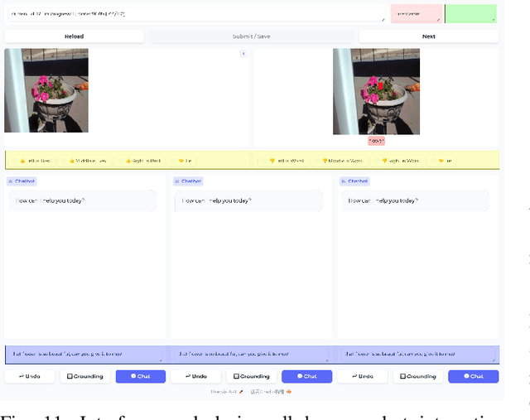Click Chat button in left panel
This screenshot has height=420, width=530.
point(140,376)
